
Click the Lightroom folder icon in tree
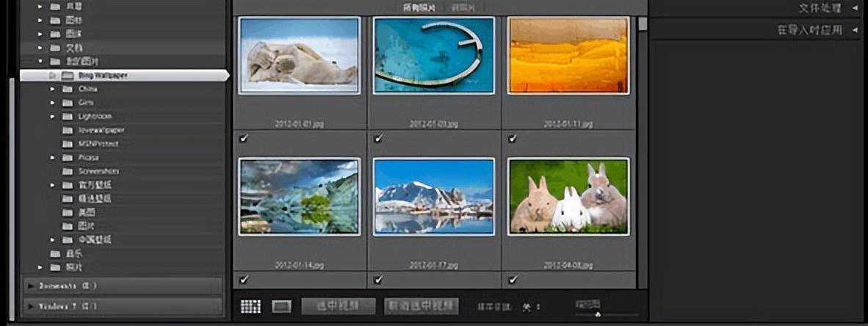click(x=68, y=117)
